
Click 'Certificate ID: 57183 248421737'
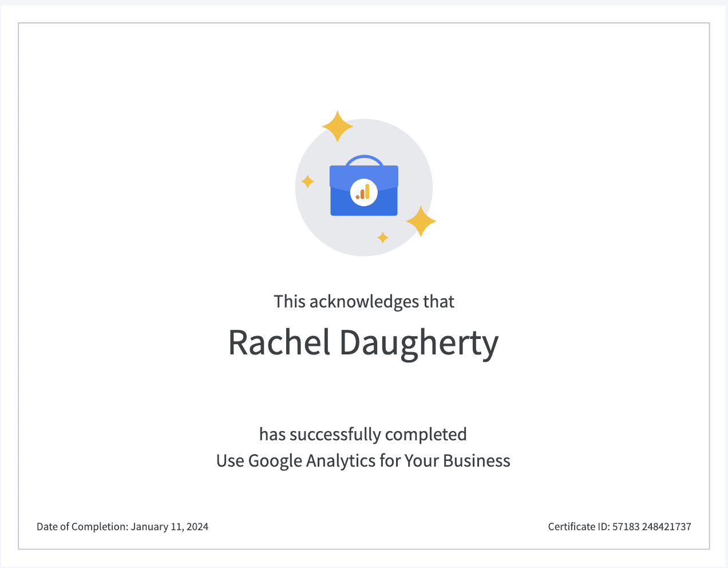tap(620, 527)
